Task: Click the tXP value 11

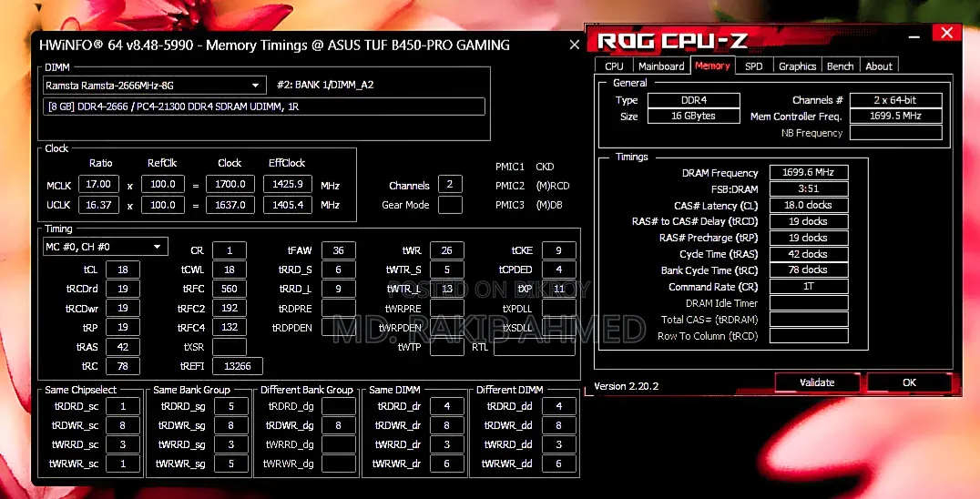Action: (x=558, y=290)
